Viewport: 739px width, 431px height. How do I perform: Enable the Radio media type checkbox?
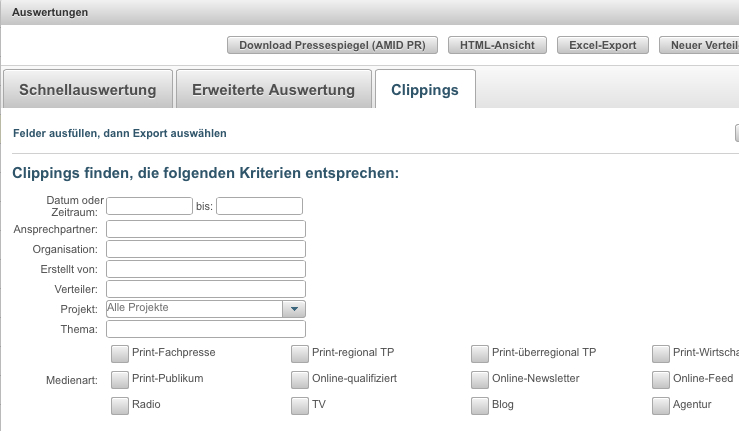(120, 405)
